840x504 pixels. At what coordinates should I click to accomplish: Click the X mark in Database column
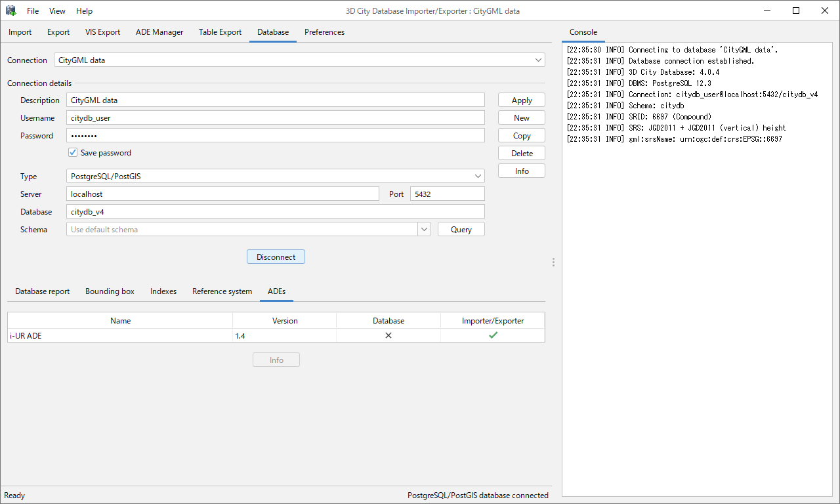pos(388,335)
